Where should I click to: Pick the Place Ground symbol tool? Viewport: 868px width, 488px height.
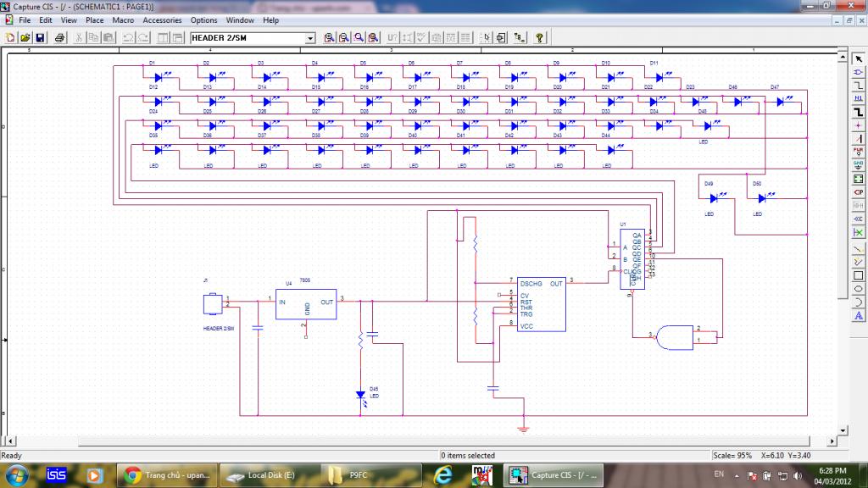(858, 165)
